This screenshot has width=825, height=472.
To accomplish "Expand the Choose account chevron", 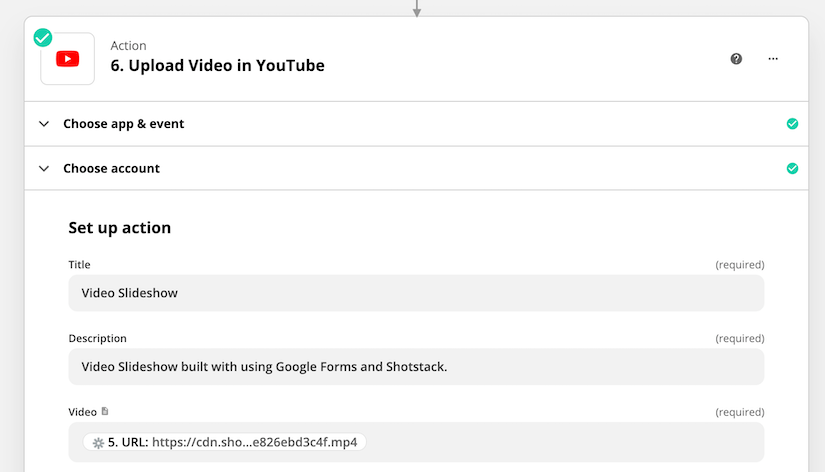I will (x=44, y=168).
